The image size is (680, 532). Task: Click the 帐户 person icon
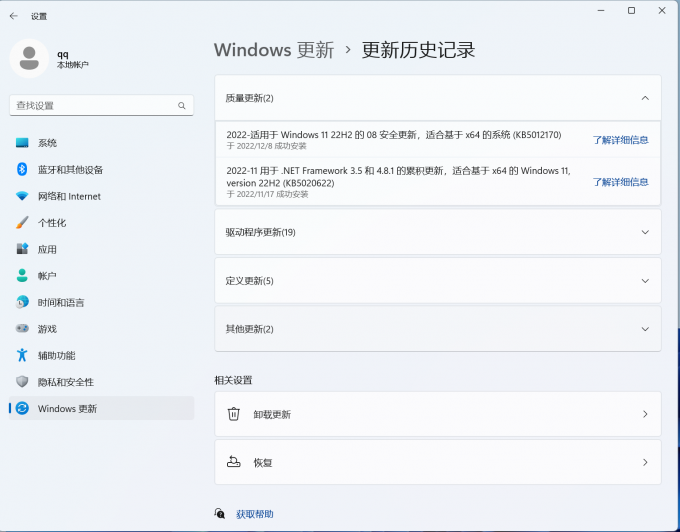tap(22, 275)
